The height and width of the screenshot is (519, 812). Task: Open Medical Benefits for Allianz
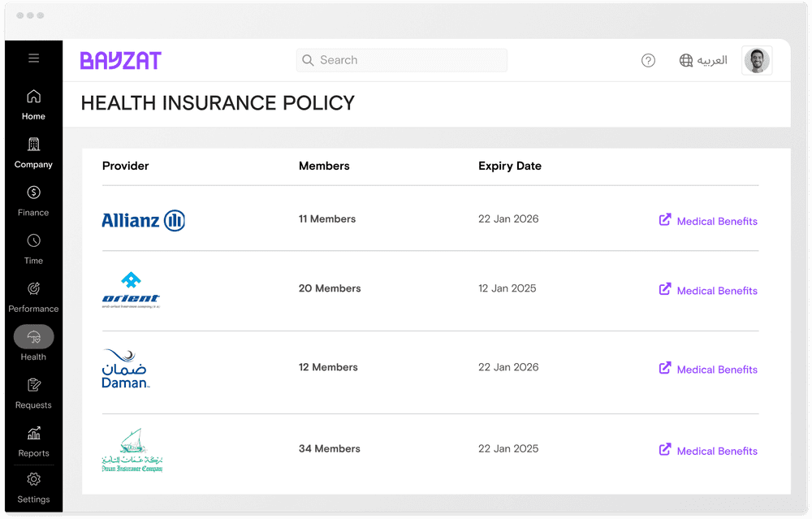pos(717,222)
